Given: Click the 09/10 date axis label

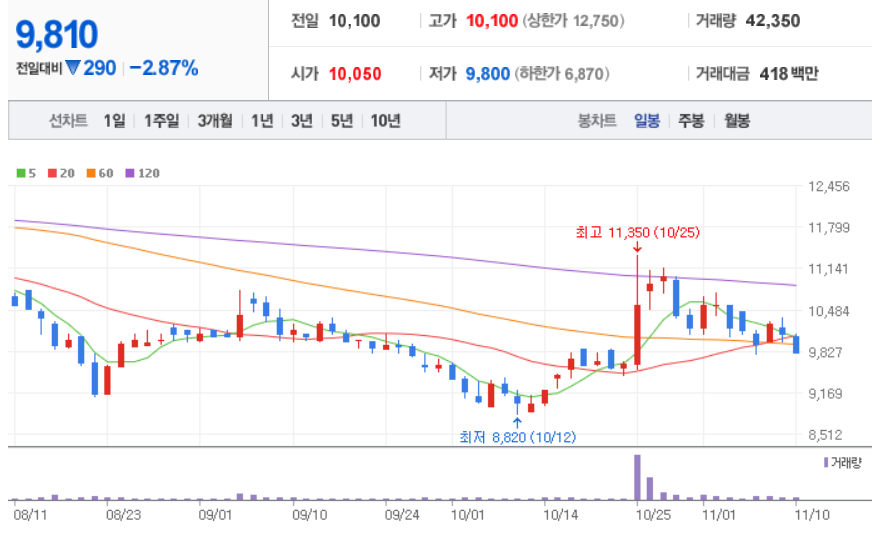Looking at the screenshot, I should point(310,515).
